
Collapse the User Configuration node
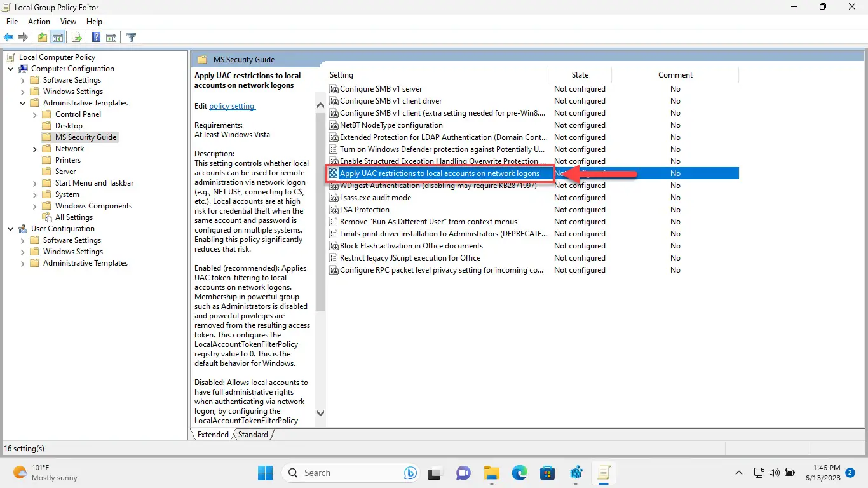(x=11, y=229)
